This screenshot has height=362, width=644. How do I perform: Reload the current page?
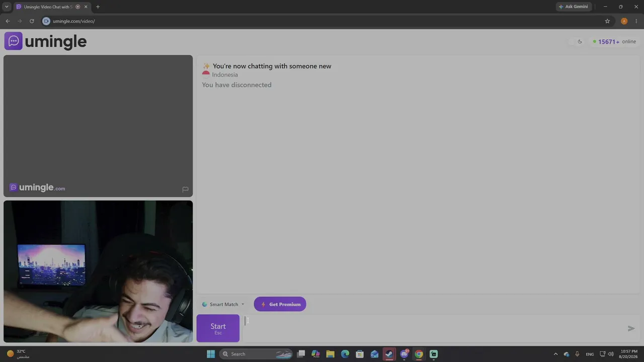pos(32,21)
